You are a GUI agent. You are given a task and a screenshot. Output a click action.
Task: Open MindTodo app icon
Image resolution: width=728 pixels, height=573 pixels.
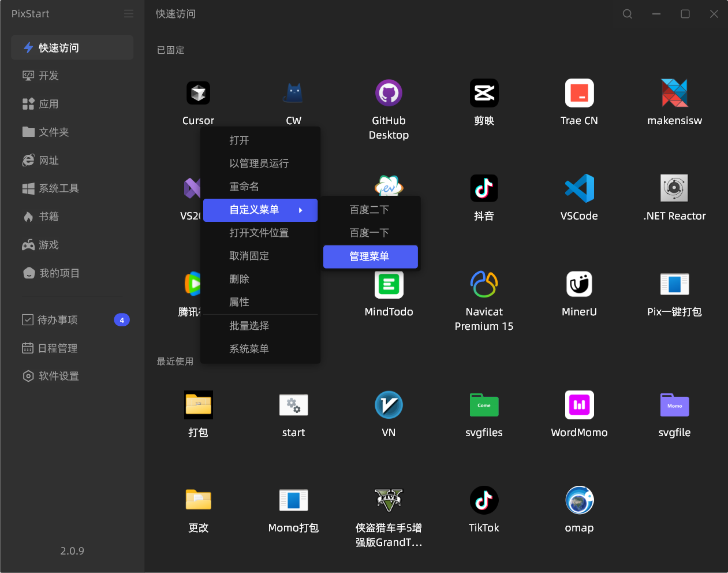389,284
